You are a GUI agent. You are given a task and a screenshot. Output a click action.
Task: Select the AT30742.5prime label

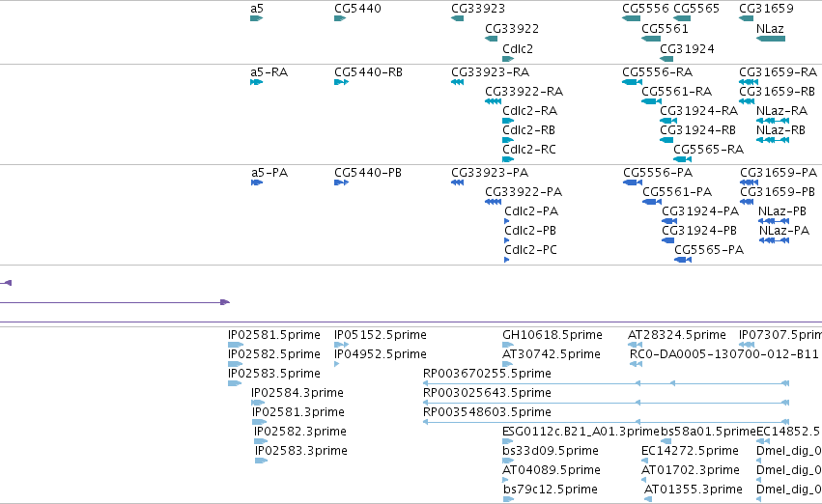[552, 354]
